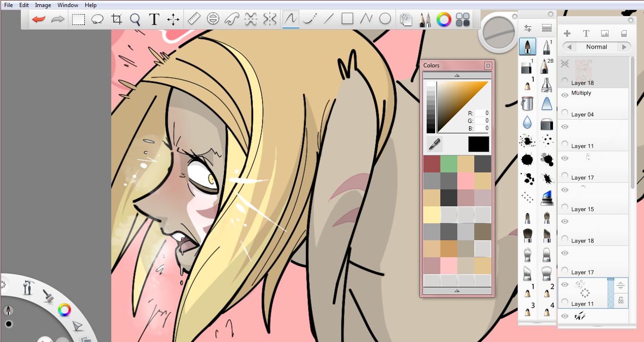Click the red Undo arrow

pyautogui.click(x=39, y=19)
